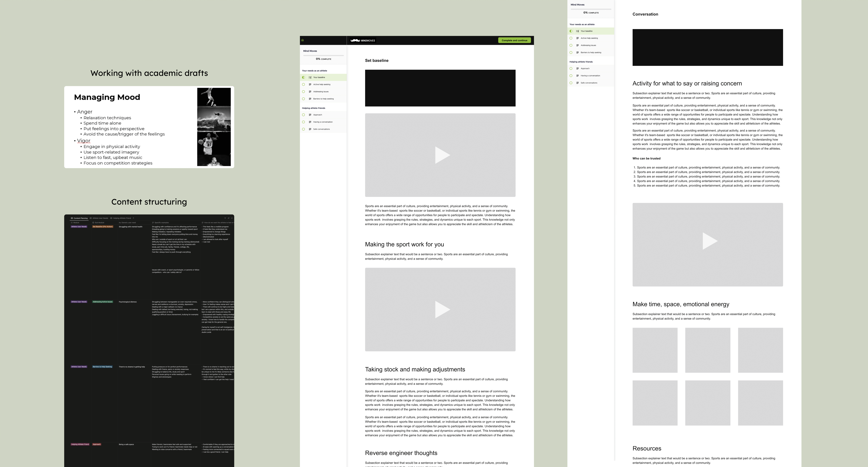Click the Managing Mood slide thumbnail
Viewport: 868px width, 467px height.
click(x=149, y=127)
